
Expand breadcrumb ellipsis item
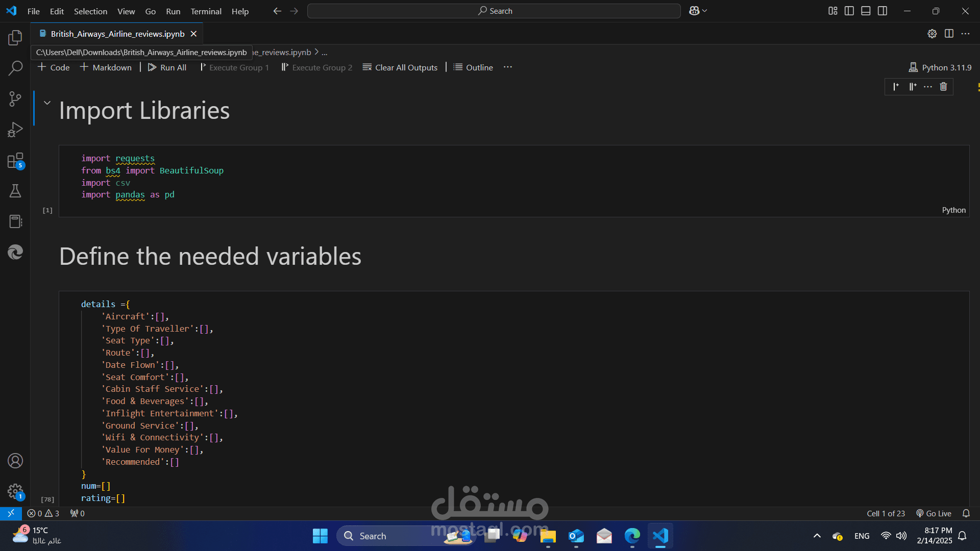pyautogui.click(x=324, y=52)
